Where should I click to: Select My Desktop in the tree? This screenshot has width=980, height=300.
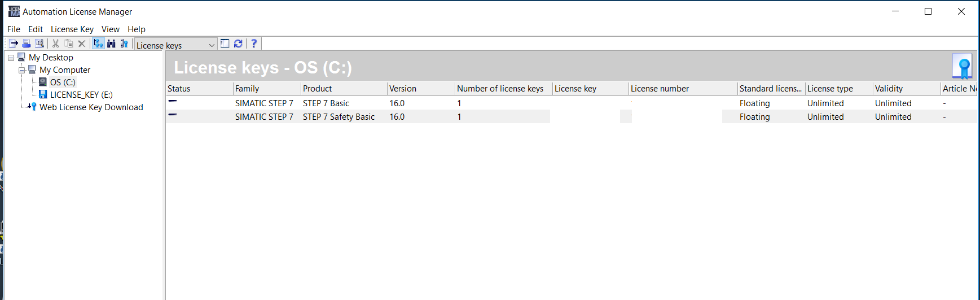point(51,57)
